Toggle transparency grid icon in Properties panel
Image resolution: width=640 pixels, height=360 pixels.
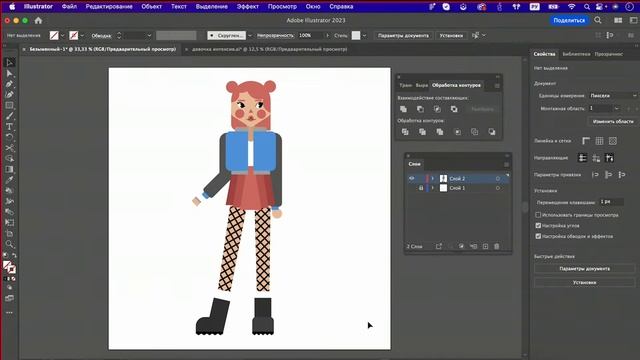pyautogui.click(x=613, y=141)
